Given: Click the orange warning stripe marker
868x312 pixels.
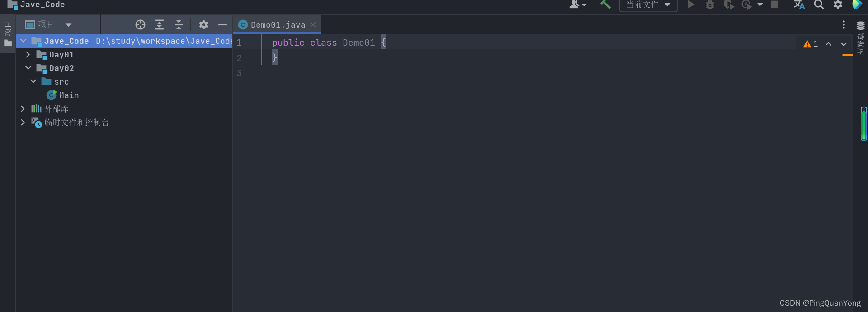Looking at the screenshot, I should click(847, 55).
